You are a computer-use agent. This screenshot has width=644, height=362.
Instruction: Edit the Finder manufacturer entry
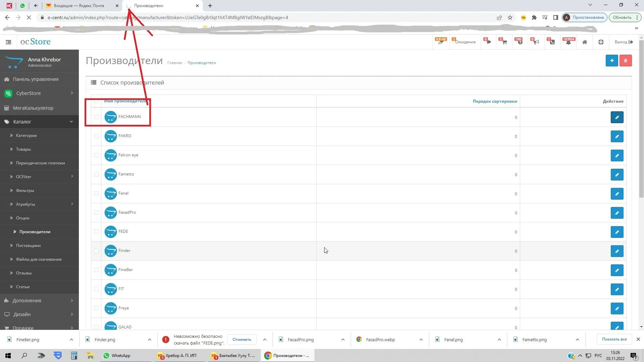617,251
